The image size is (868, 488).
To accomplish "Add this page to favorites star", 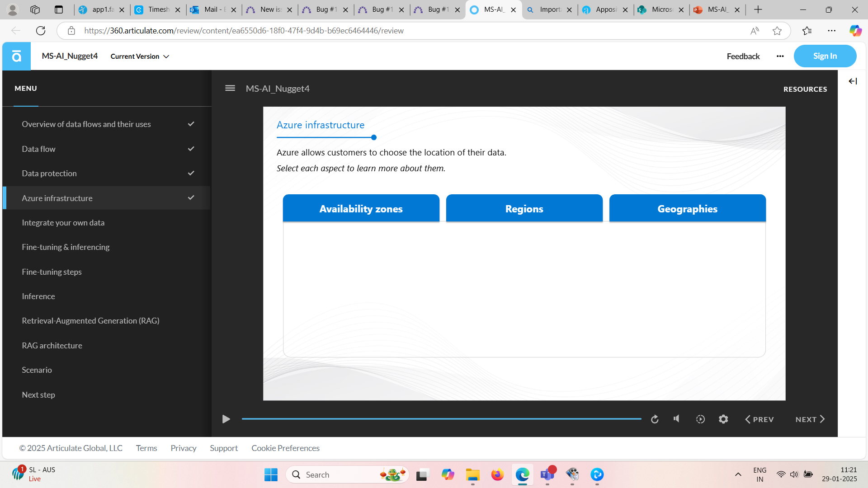I will point(777,31).
